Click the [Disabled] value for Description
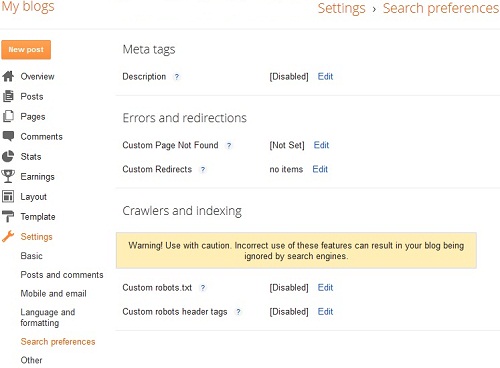The width and height of the screenshot is (500, 368). coord(289,76)
